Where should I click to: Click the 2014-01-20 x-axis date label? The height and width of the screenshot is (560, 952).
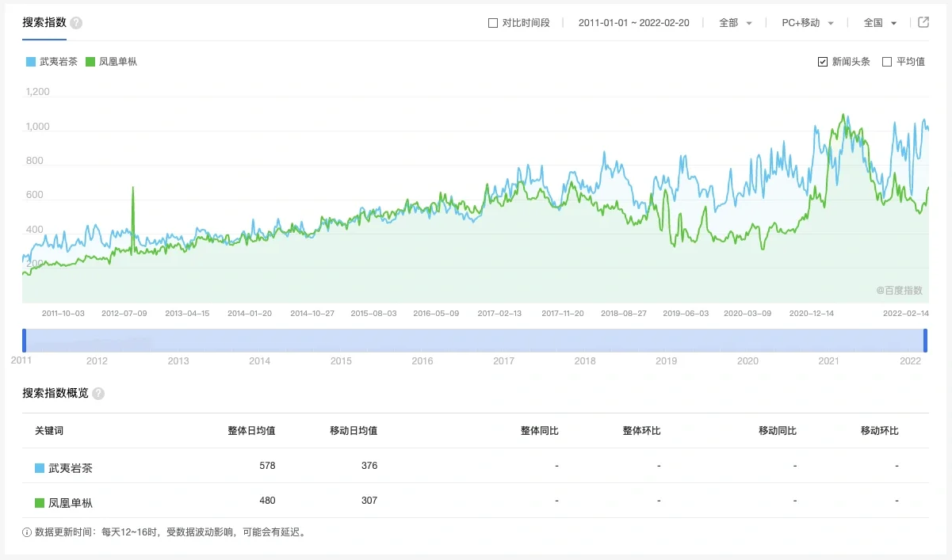click(250, 314)
